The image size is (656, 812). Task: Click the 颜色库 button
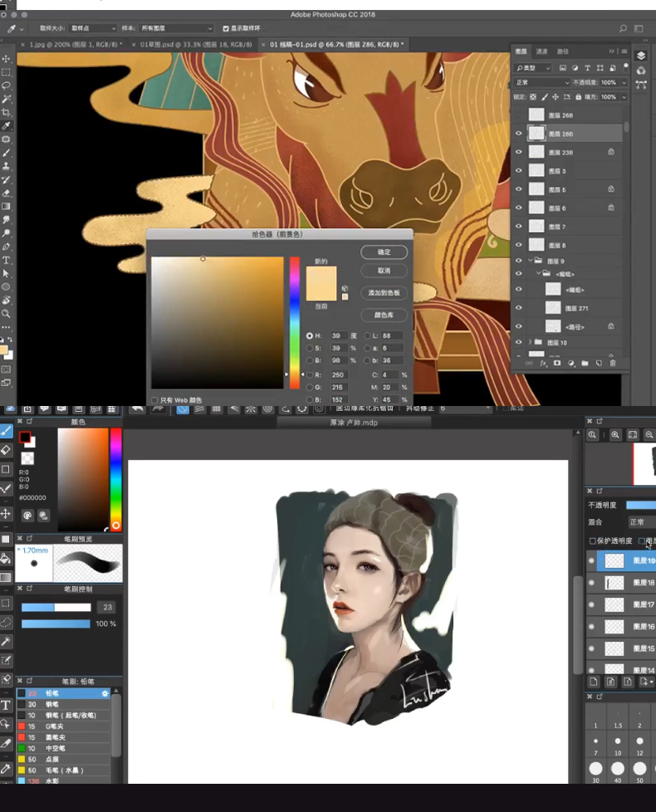tap(384, 315)
